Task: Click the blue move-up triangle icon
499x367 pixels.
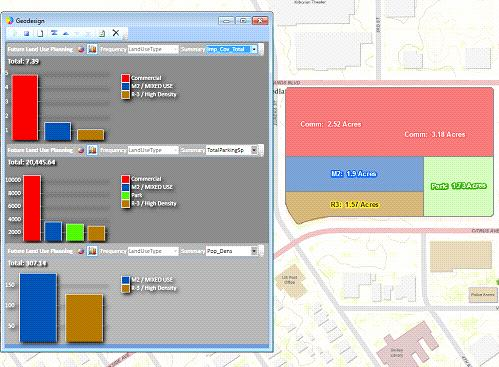Action: tap(66, 33)
